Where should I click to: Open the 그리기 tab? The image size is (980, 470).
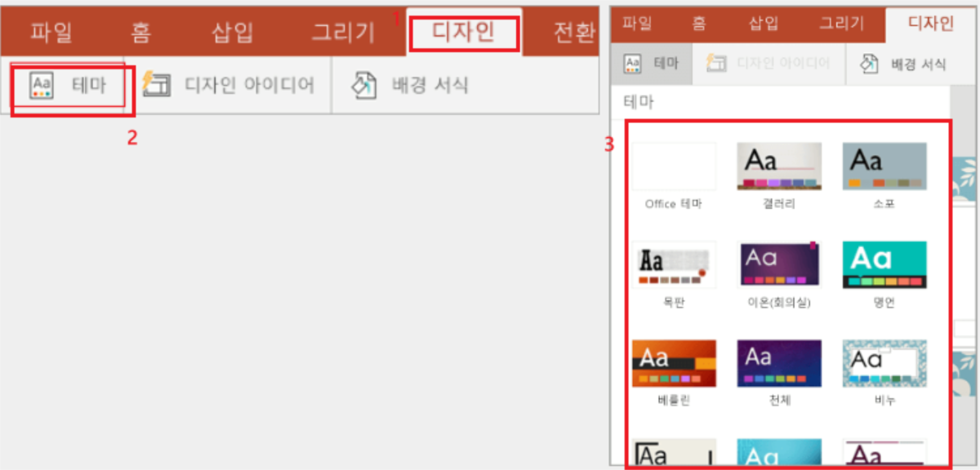tap(343, 27)
